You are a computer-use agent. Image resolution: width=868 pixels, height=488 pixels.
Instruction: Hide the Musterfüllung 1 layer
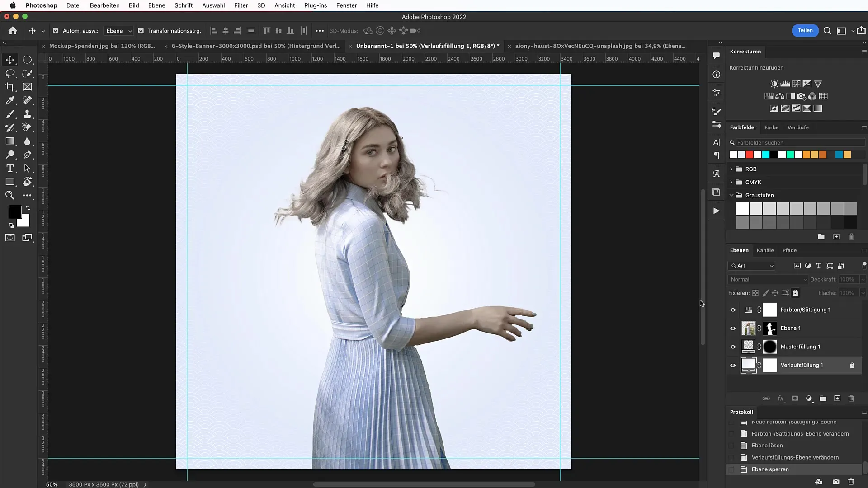pyautogui.click(x=733, y=346)
